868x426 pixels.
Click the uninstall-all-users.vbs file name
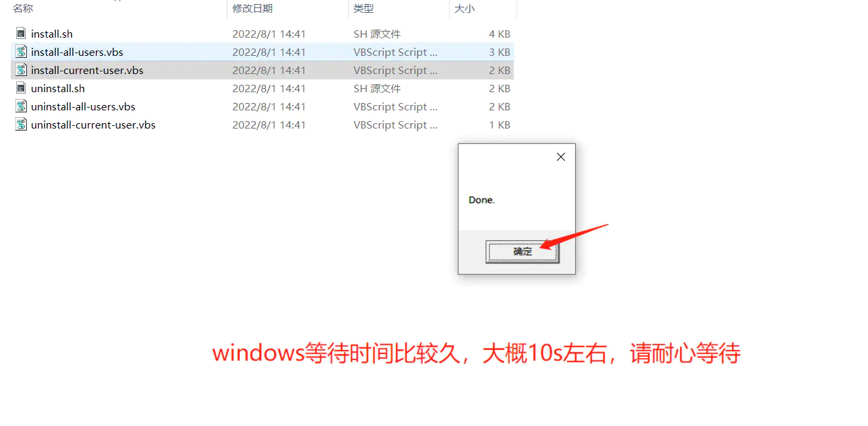83,106
